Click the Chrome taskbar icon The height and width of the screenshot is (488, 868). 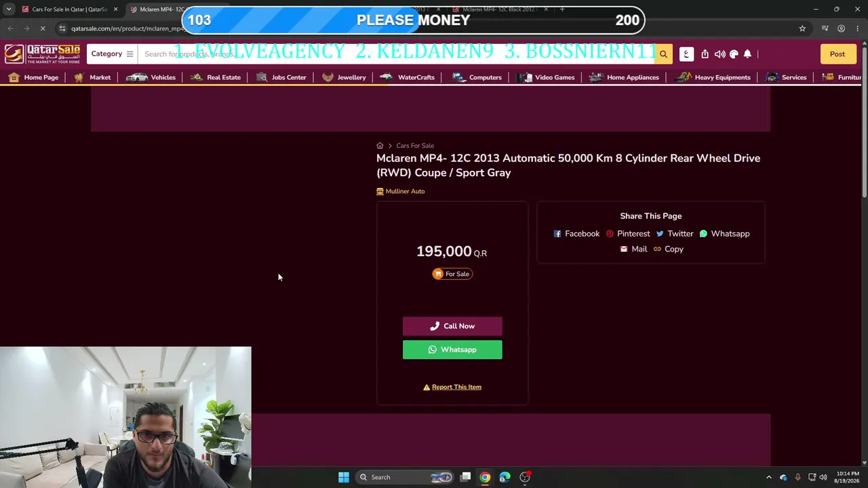point(485,477)
